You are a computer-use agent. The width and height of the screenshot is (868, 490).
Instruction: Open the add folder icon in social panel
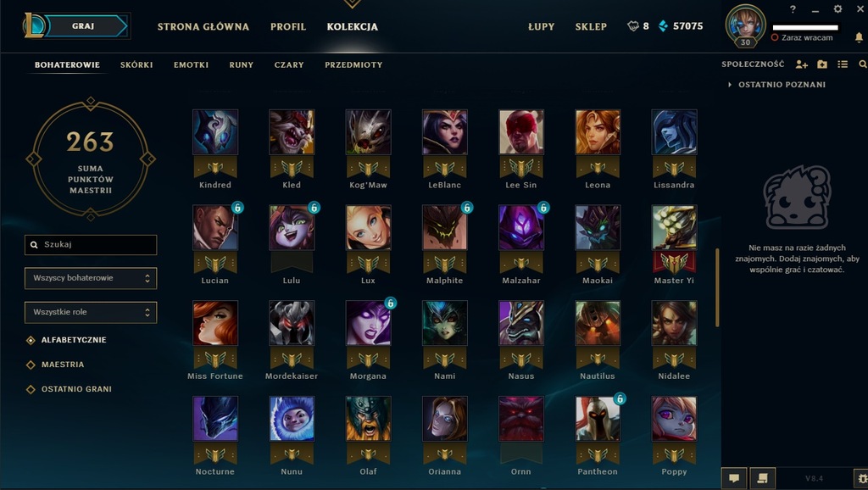[x=822, y=64]
